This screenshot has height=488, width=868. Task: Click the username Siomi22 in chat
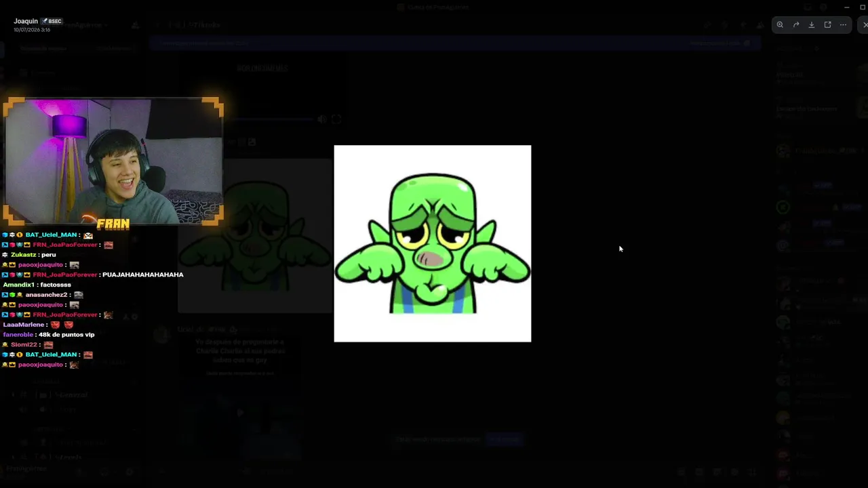point(24,345)
